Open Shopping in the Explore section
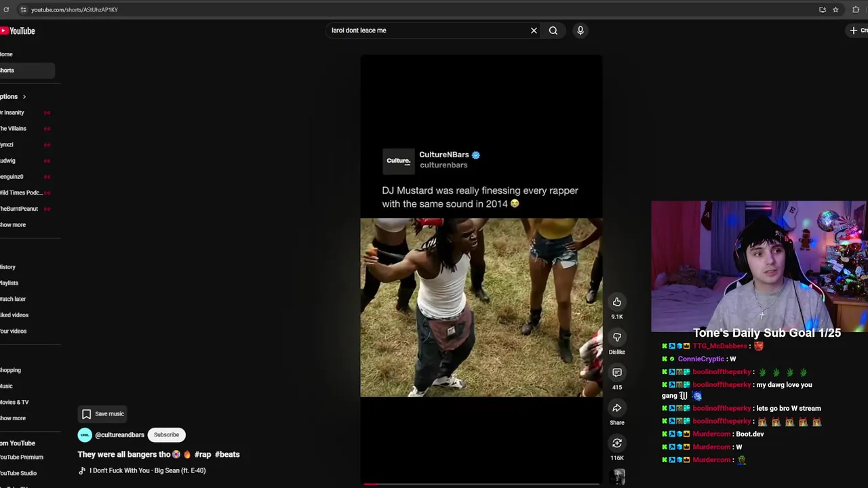 click(x=11, y=370)
